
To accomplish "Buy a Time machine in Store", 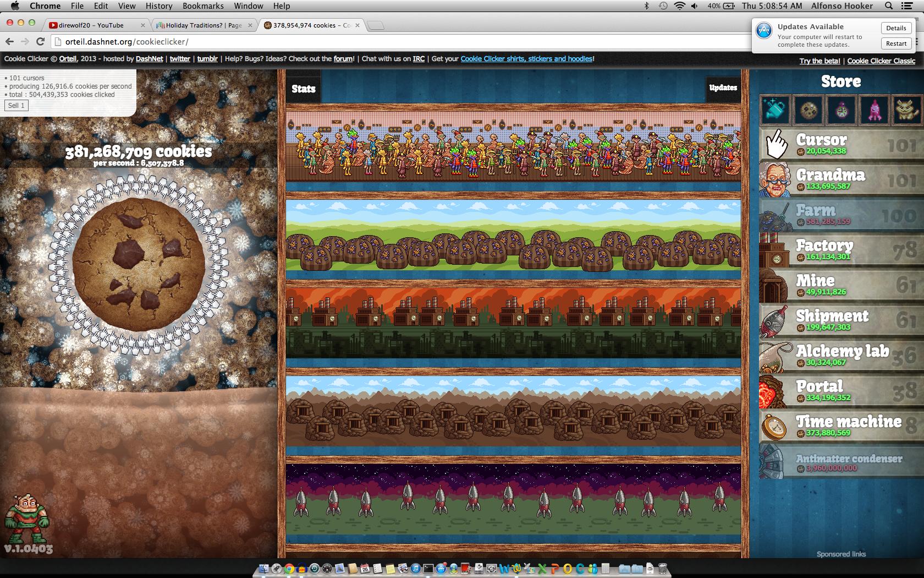I will point(842,426).
